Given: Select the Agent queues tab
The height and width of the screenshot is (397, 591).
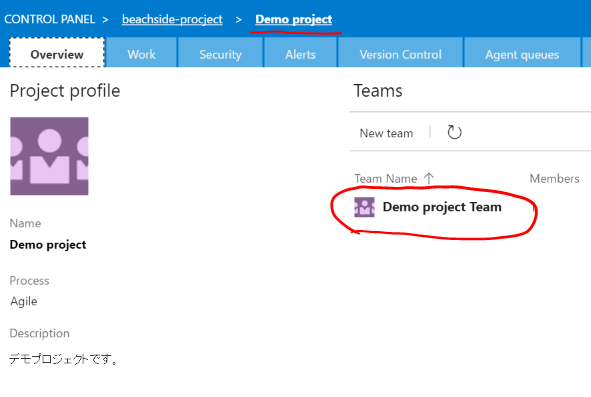Looking at the screenshot, I should (x=522, y=52).
